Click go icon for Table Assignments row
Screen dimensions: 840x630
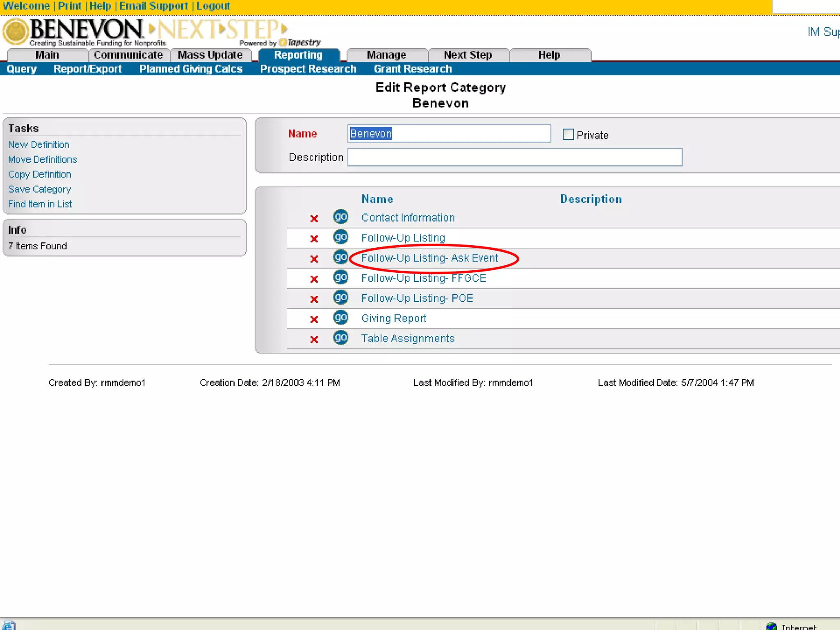pyautogui.click(x=340, y=338)
